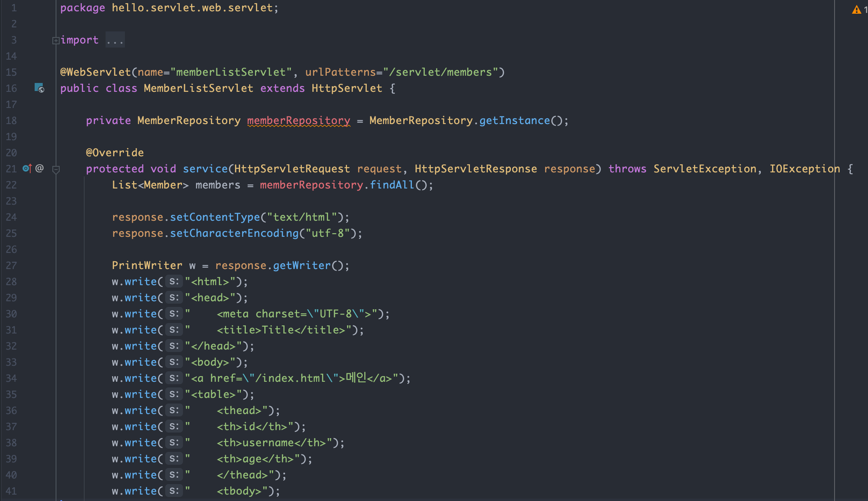This screenshot has height=501, width=868.
Task: Click the findAll method call
Action: click(392, 185)
